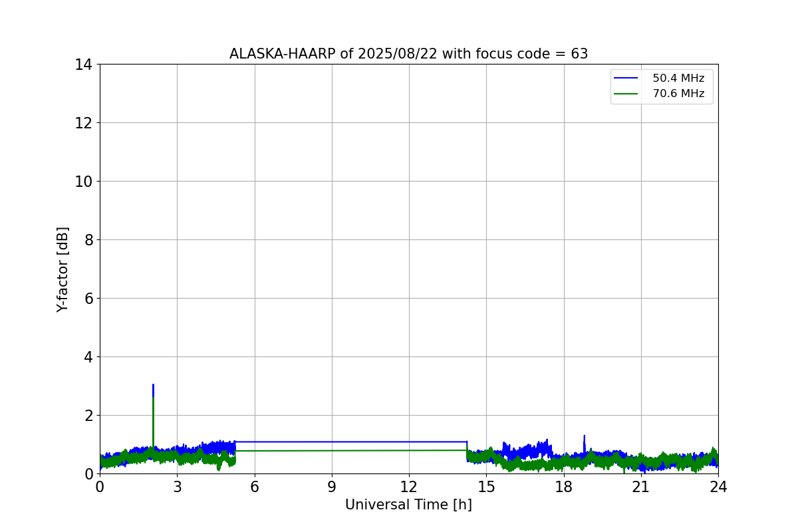This screenshot has height=532, width=798.
Task: Click x-axis tick label 6
Action: 255,486
